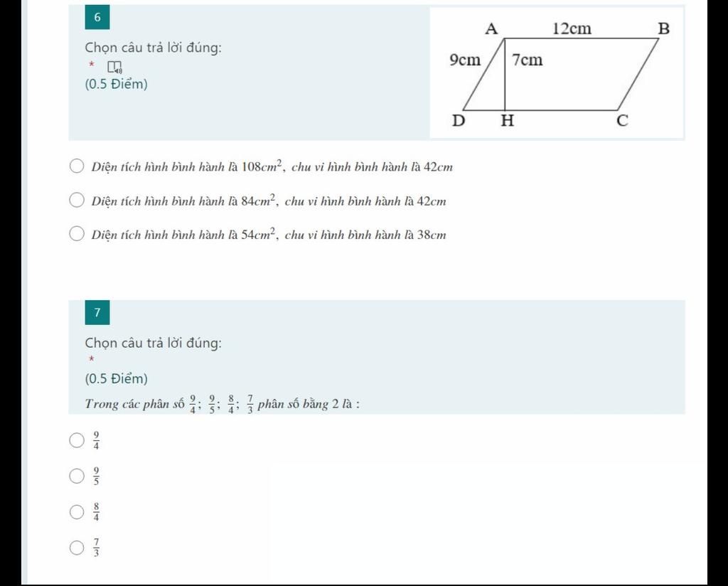Screen dimensions: 728x586
Task: Select the 54cm² area, 38cm perimeter option
Action: pos(77,233)
